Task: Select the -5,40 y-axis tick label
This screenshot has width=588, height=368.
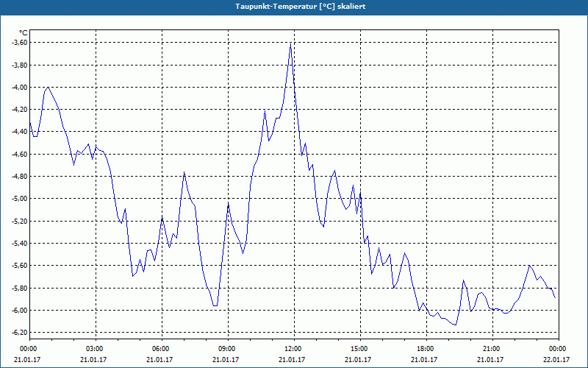Action: coord(20,244)
